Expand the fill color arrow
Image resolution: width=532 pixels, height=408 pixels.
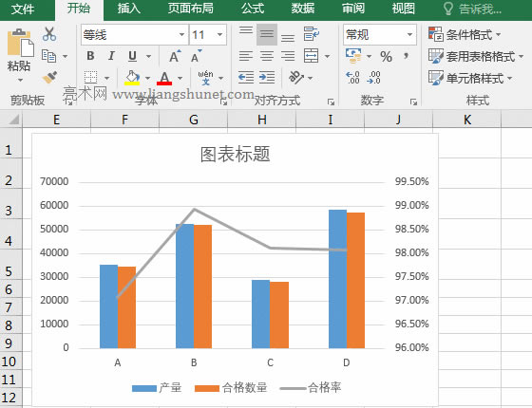pyautogui.click(x=147, y=78)
